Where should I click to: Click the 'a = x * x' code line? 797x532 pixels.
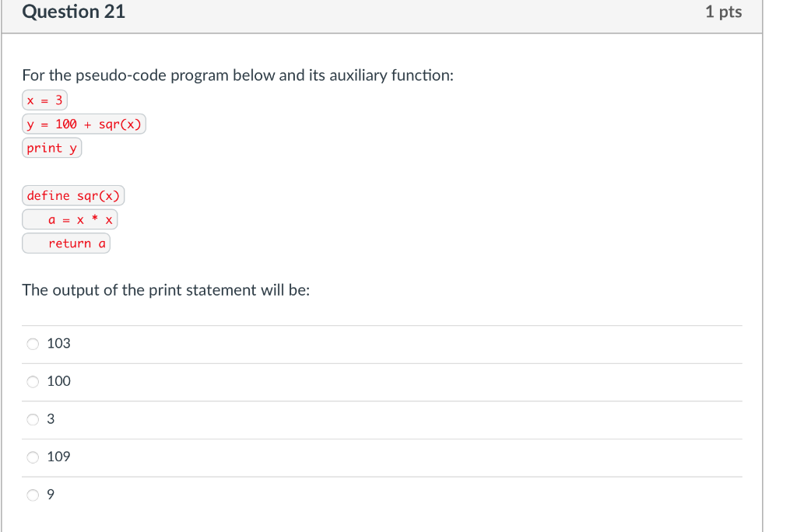coord(70,219)
